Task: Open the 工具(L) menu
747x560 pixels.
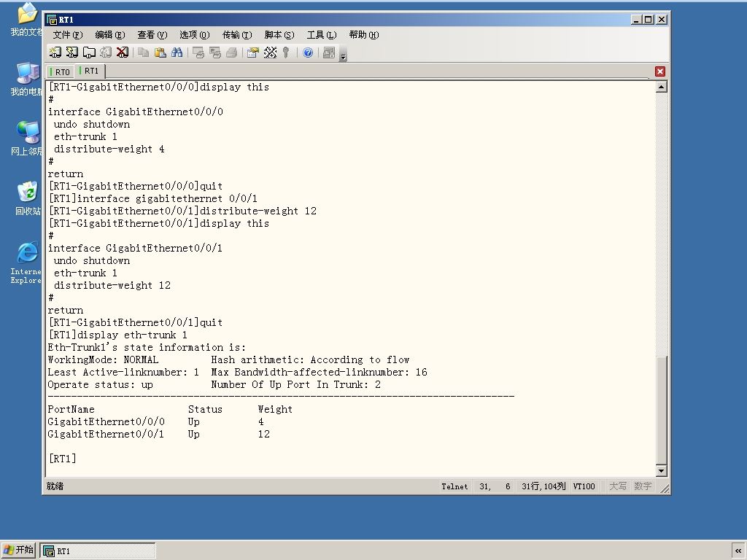Action: 322,35
